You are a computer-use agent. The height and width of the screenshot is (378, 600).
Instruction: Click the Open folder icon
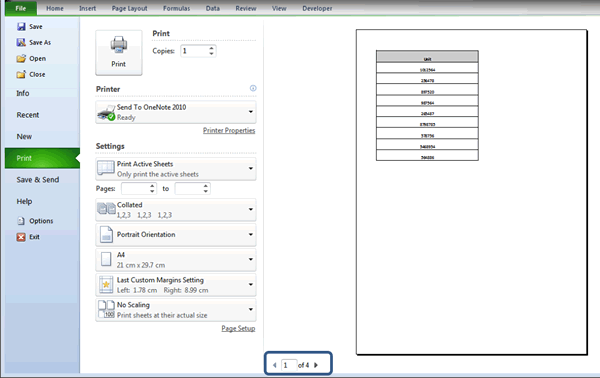[x=21, y=59]
